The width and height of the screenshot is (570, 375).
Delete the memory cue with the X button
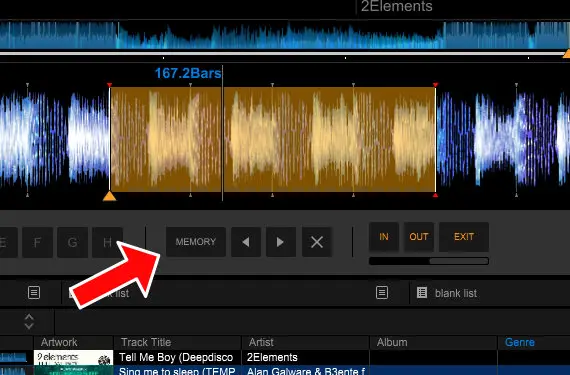(317, 242)
